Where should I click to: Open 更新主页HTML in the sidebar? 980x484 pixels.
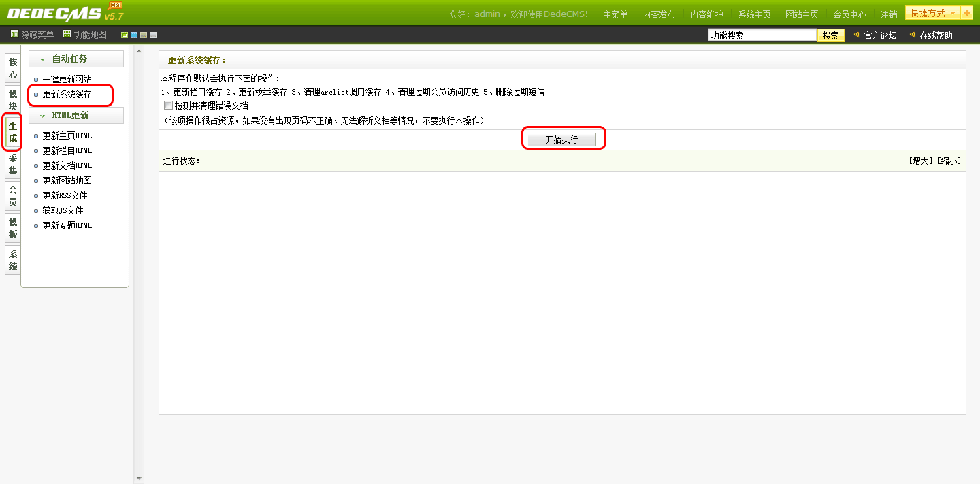click(67, 135)
